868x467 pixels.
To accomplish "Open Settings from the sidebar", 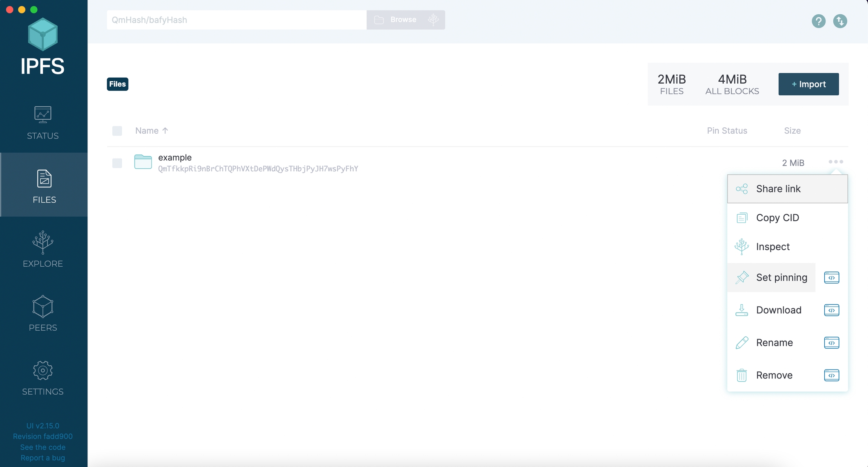I will point(43,377).
